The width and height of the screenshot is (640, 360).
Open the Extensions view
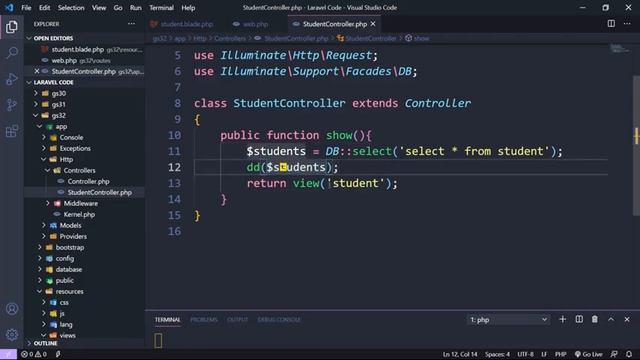point(12,131)
